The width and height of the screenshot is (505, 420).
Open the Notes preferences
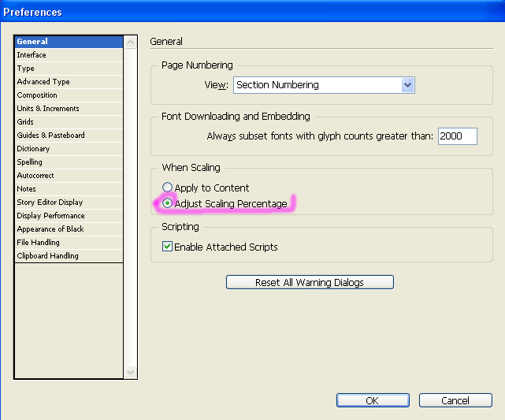69,189
